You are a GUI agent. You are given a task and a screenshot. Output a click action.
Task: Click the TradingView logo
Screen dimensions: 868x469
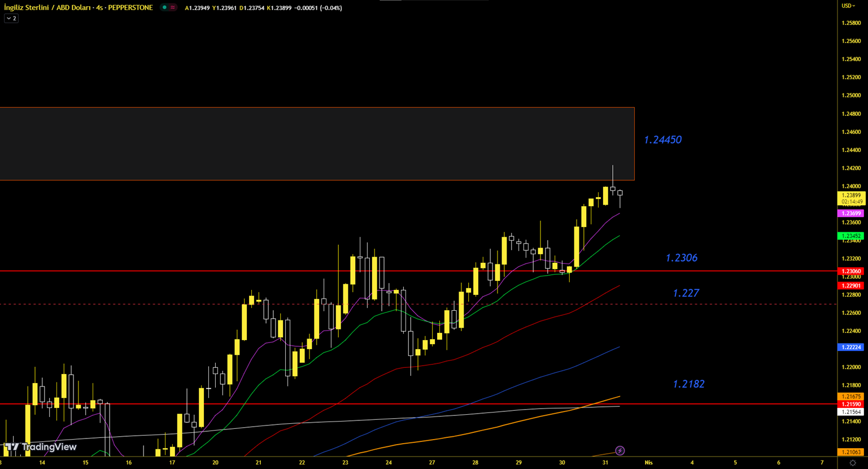click(41, 447)
